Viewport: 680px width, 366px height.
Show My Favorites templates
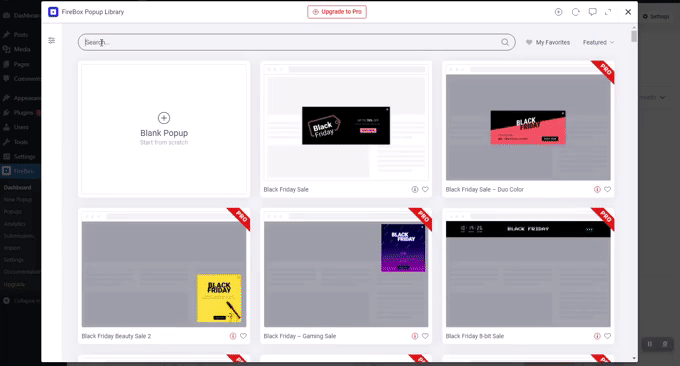click(x=548, y=42)
